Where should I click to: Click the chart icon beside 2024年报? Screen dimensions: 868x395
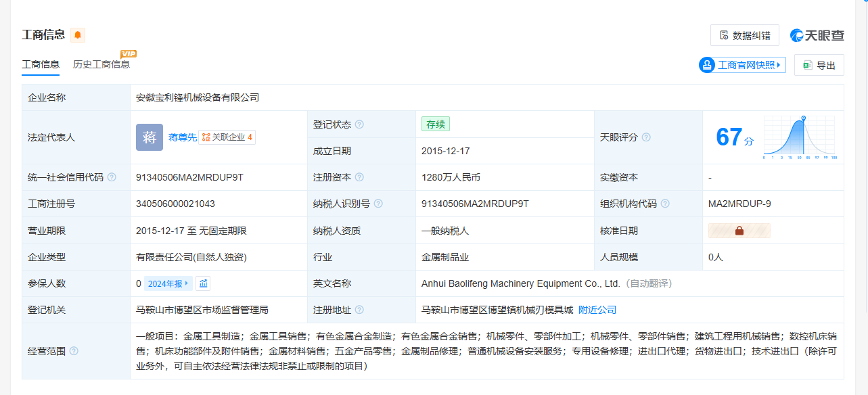tap(204, 283)
